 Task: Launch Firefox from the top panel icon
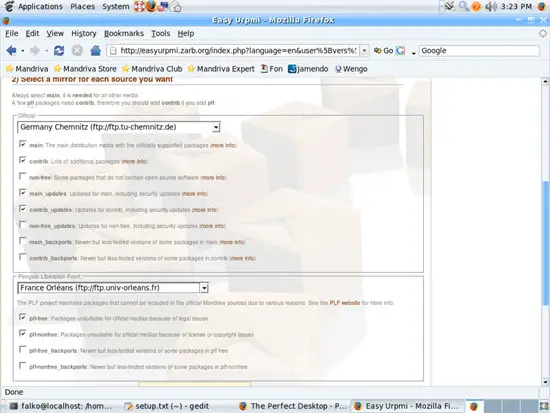coord(151,6)
